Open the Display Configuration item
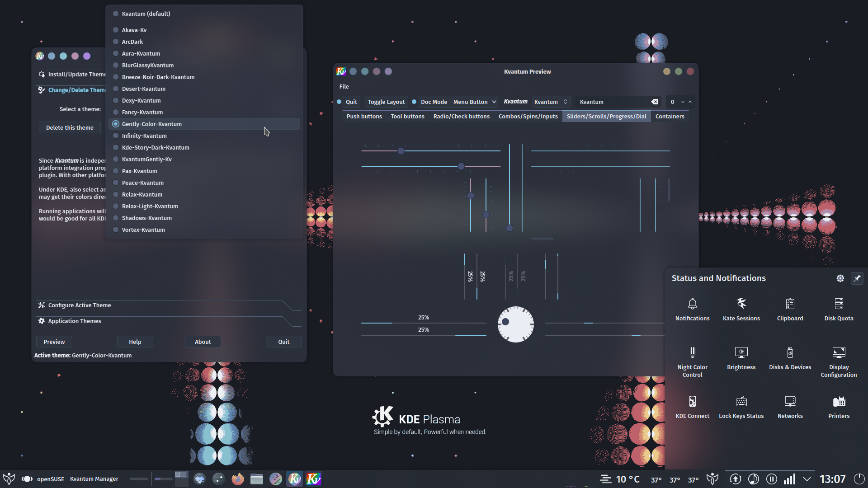Viewport: 868px width, 488px height. (839, 362)
